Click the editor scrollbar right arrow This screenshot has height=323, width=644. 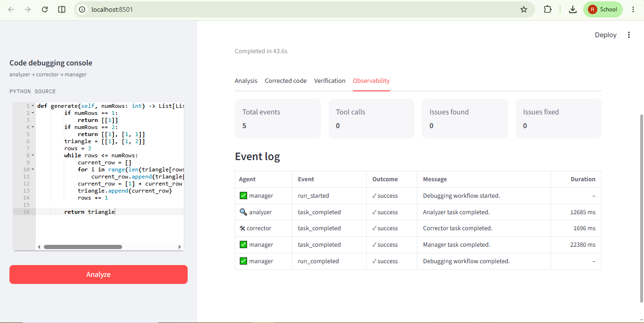180,247
